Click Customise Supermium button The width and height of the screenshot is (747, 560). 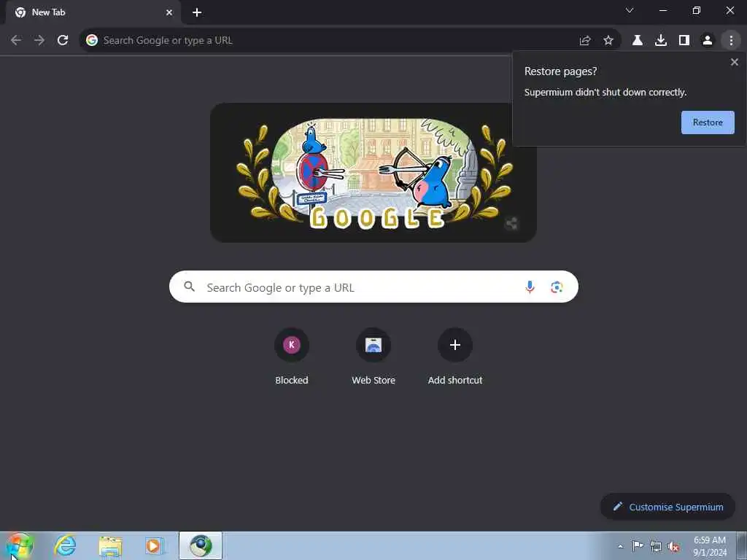pos(668,507)
